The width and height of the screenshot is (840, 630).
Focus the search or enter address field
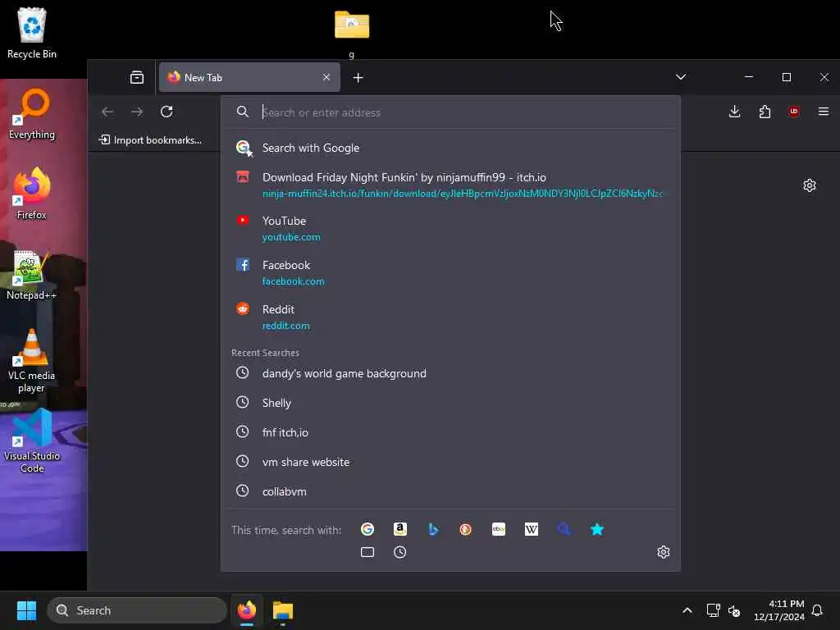point(450,112)
